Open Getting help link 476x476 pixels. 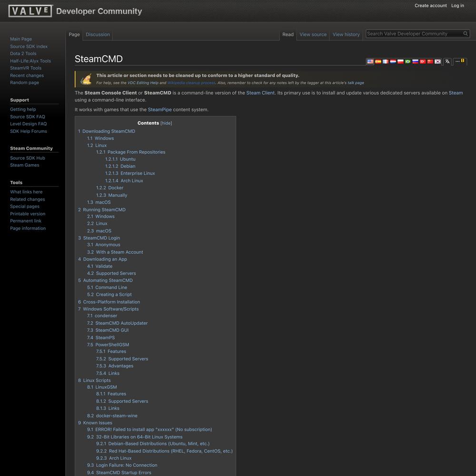click(23, 109)
